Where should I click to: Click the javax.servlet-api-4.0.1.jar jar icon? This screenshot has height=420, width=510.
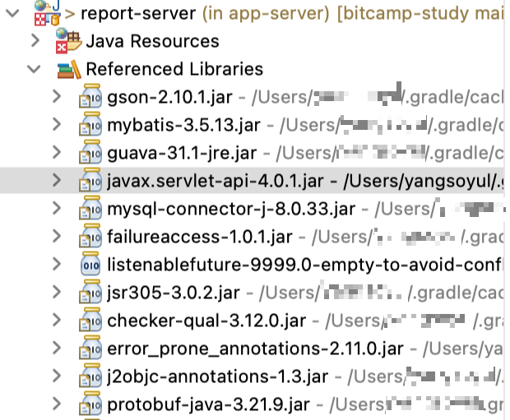coord(90,180)
